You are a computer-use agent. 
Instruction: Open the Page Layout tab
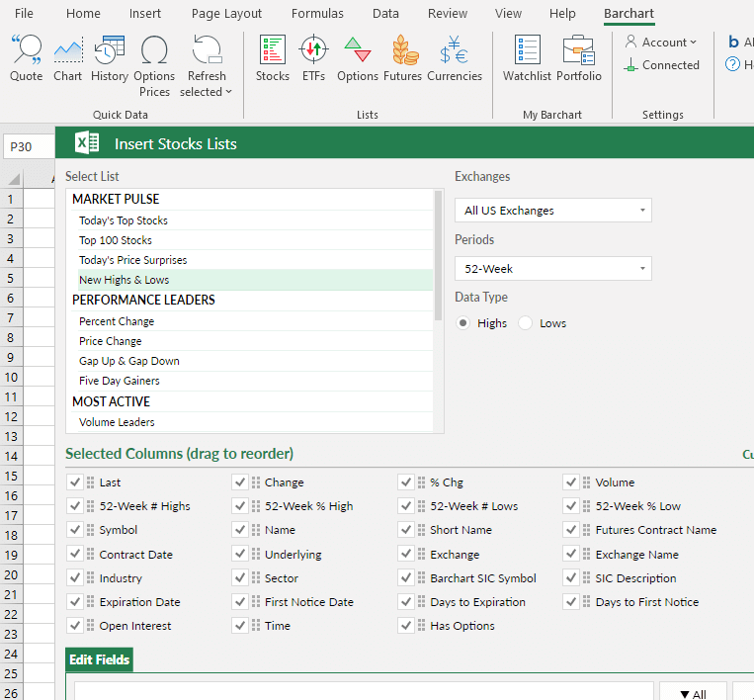click(x=226, y=14)
